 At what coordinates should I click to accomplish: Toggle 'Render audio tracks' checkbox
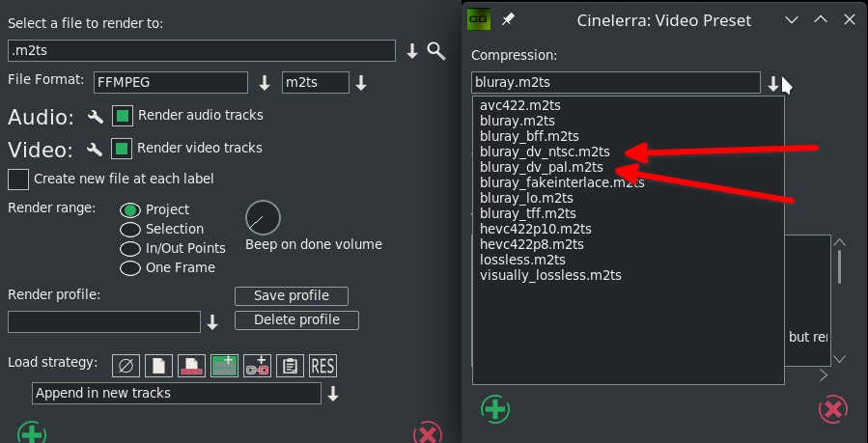point(123,117)
